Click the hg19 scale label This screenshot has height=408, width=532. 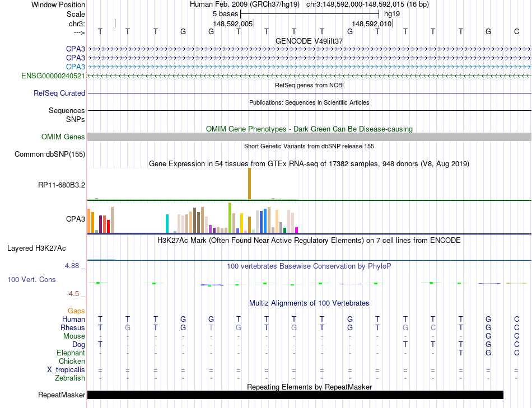[392, 14]
